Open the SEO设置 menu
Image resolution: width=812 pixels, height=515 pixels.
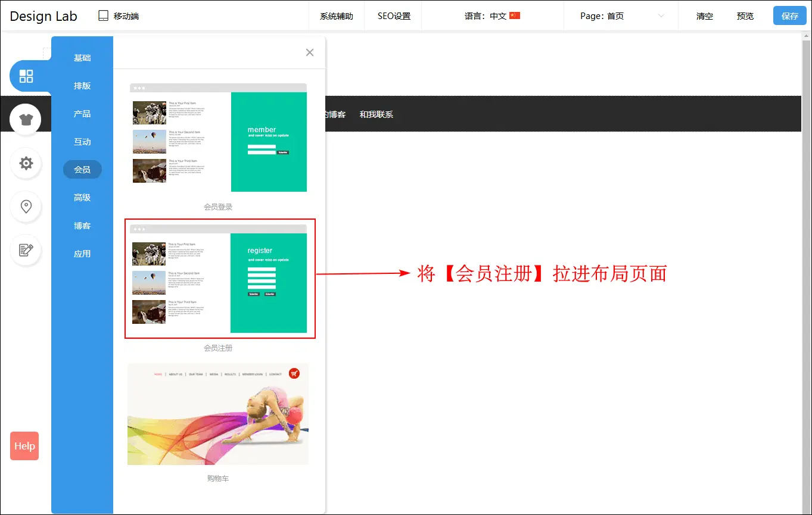pyautogui.click(x=394, y=16)
